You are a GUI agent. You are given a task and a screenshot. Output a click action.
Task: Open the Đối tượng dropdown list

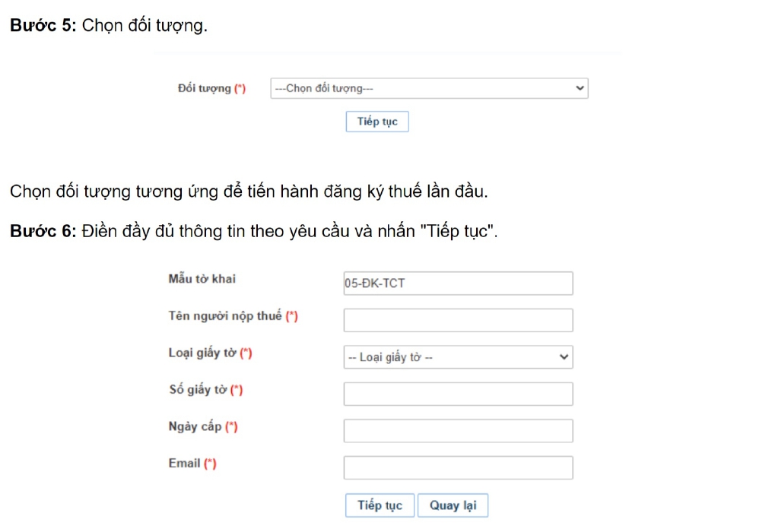click(x=429, y=88)
